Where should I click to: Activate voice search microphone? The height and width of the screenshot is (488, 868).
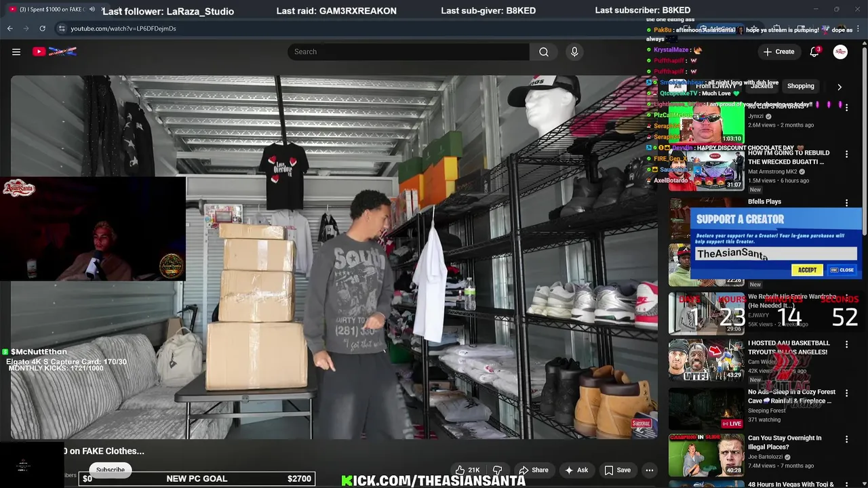coord(574,52)
